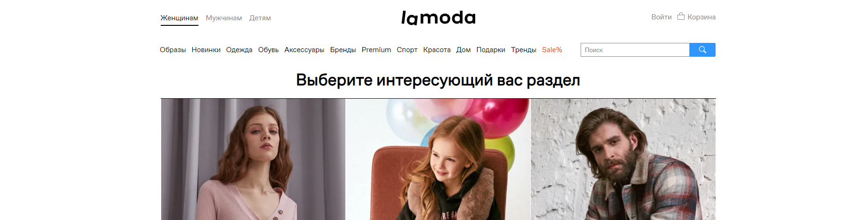The height and width of the screenshot is (220, 868).
Task: Open the Аксессуары menu item
Action: [304, 50]
